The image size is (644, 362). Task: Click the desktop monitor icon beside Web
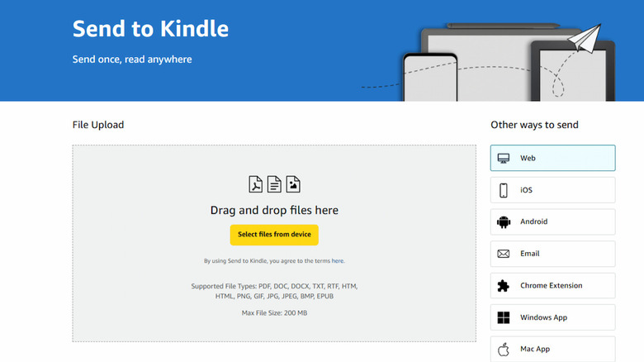(x=504, y=159)
